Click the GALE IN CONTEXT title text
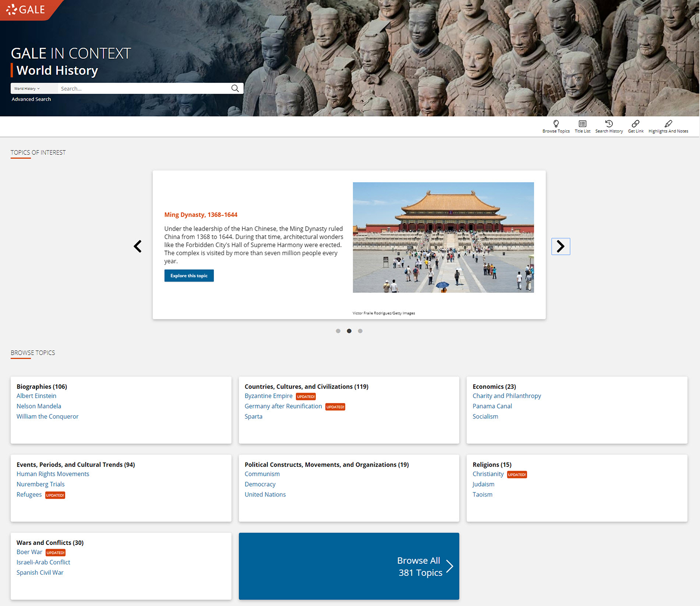The height and width of the screenshot is (606, 700). [71, 53]
